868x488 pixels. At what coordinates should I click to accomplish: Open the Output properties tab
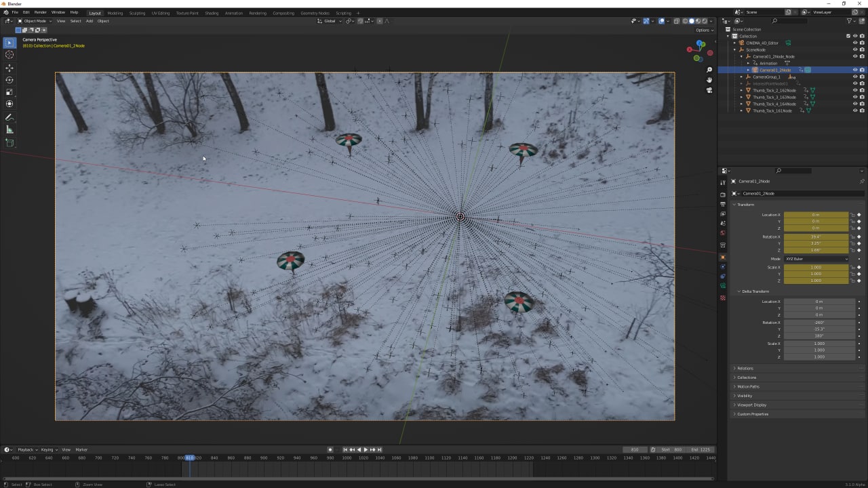pyautogui.click(x=723, y=204)
